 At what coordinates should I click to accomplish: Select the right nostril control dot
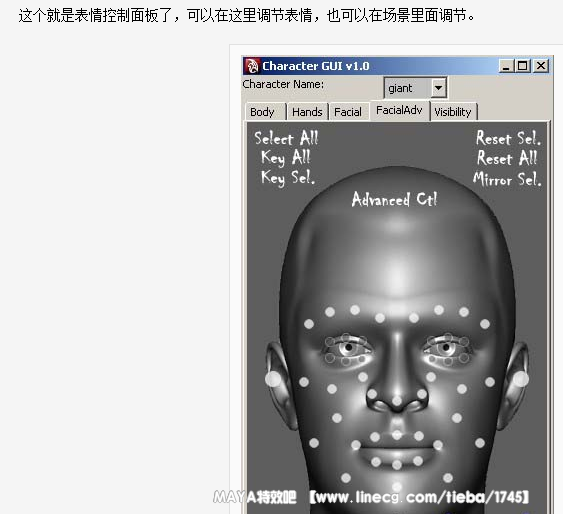422,394
